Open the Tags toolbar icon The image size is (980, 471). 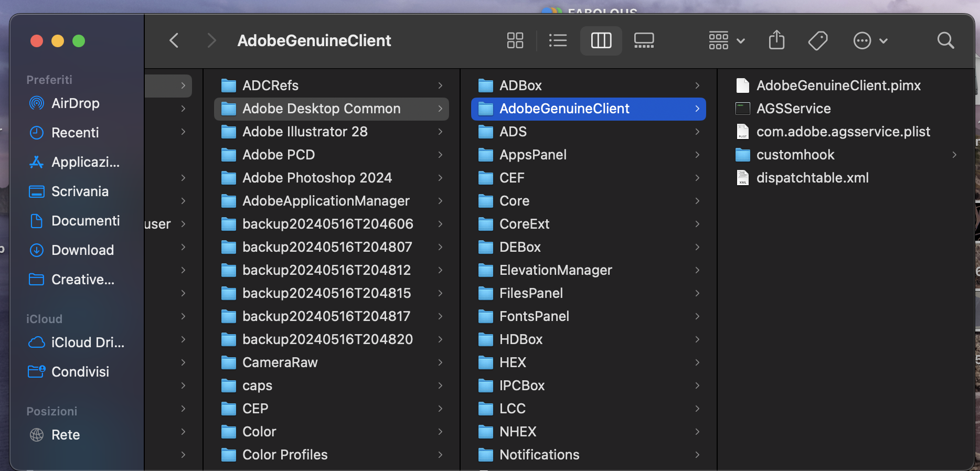818,40
